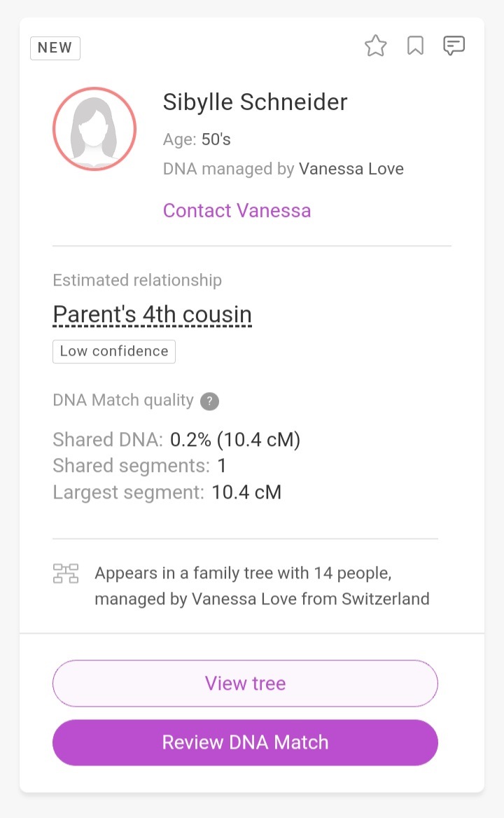Click the Low confidence tag
Viewport: 504px width, 818px height.
click(x=114, y=352)
